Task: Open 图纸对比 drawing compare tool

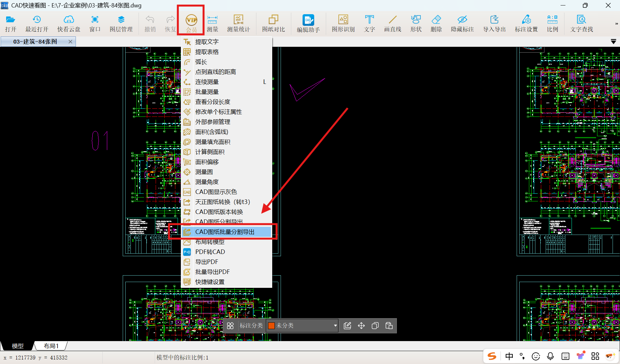Action: coord(273,24)
